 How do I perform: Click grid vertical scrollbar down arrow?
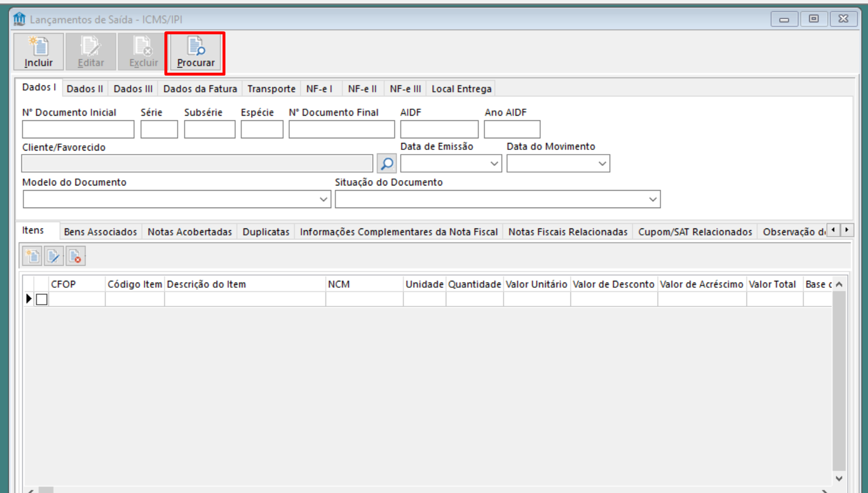coord(839,478)
